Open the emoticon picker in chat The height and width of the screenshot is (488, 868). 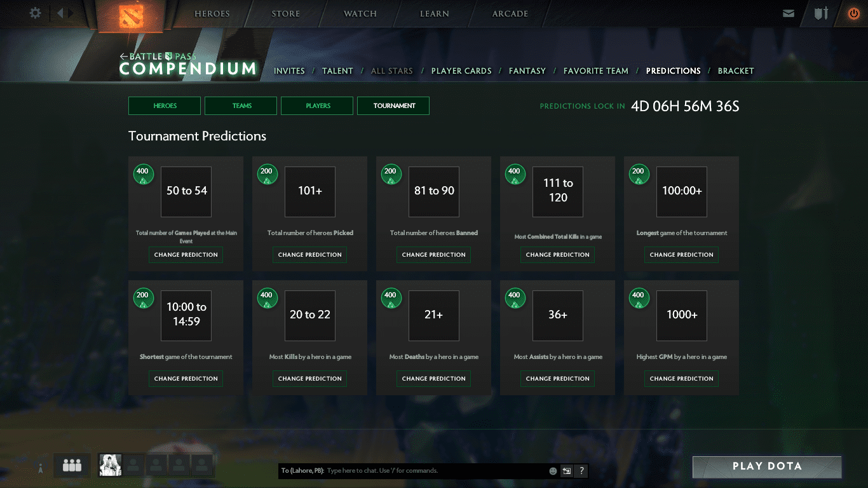(553, 471)
